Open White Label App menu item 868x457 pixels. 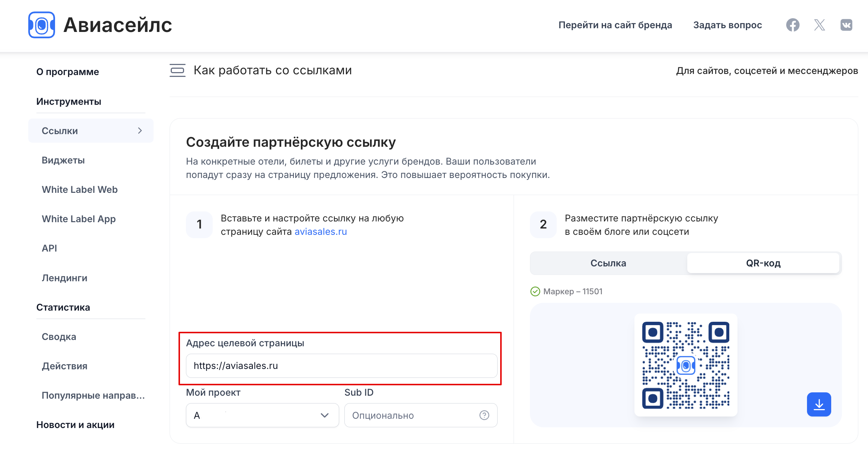(x=79, y=219)
